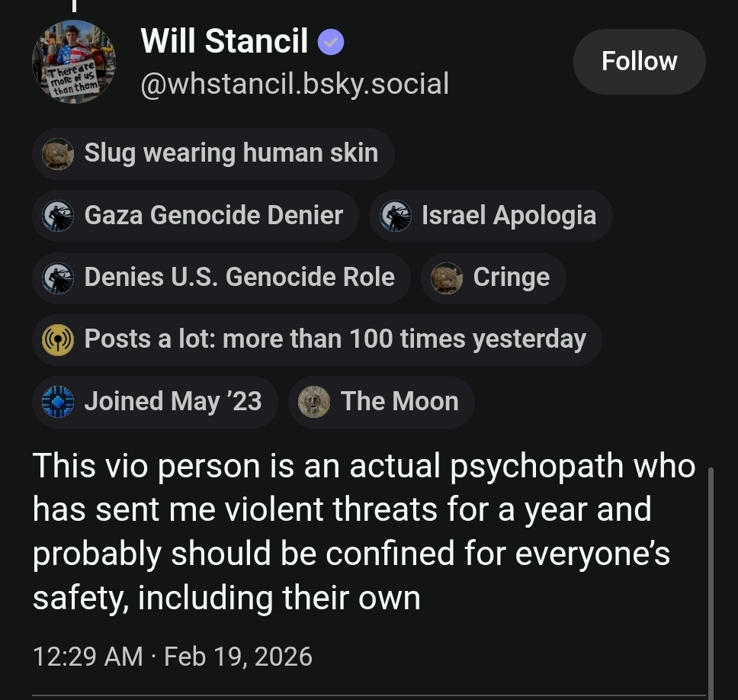Follow Will Stancil's account
Image resolution: width=738 pixels, height=700 pixels.
pos(639,62)
